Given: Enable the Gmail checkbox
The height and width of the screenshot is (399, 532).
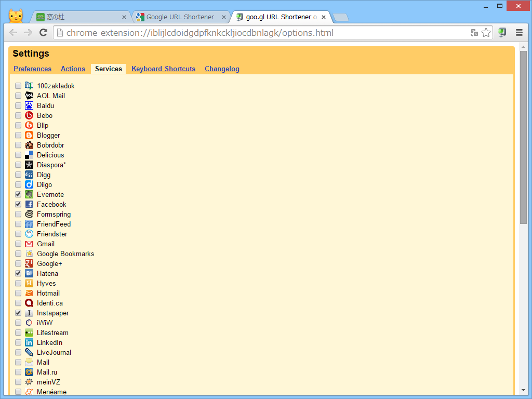Looking at the screenshot, I should coord(18,244).
